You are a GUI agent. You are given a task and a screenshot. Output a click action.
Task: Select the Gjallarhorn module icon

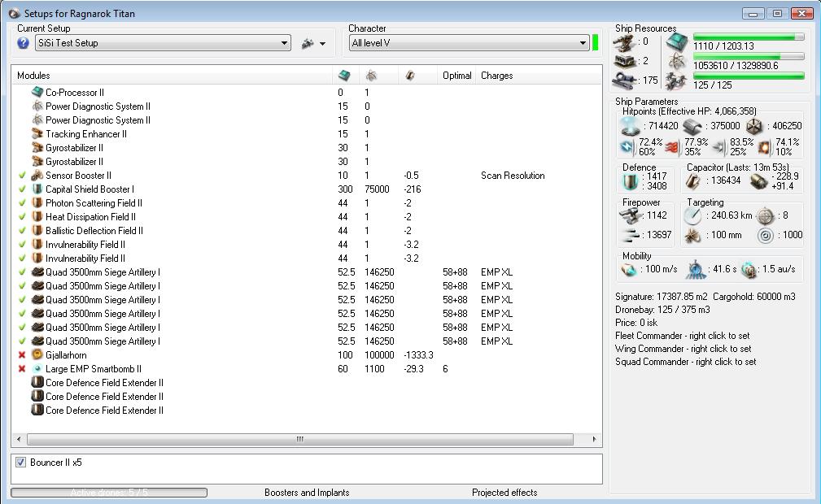(x=37, y=355)
